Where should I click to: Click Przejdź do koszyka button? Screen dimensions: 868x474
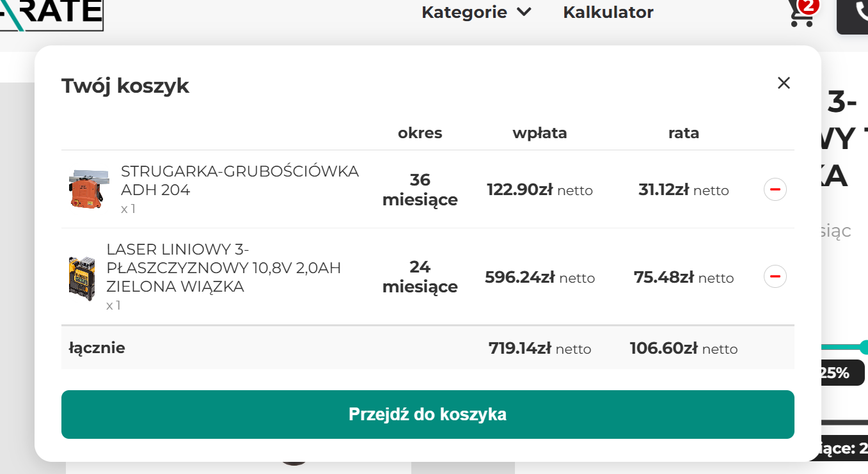(427, 415)
